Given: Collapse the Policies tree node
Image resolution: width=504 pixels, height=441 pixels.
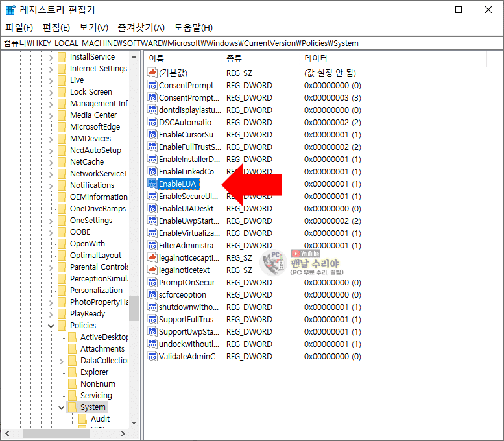Looking at the screenshot, I should pyautogui.click(x=51, y=326).
